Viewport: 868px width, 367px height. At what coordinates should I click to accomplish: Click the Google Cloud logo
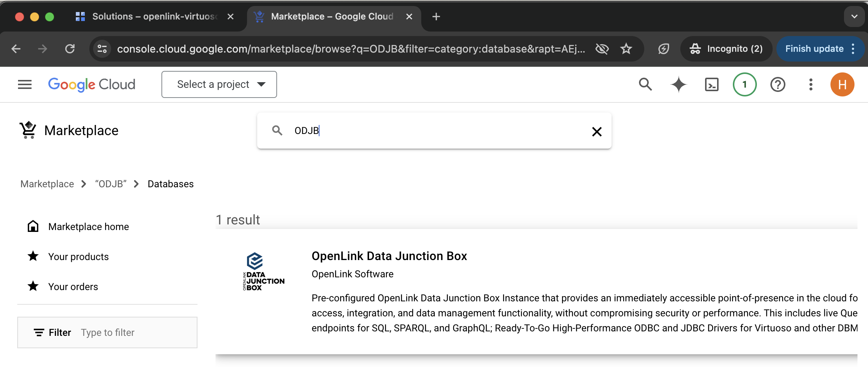pos(92,84)
